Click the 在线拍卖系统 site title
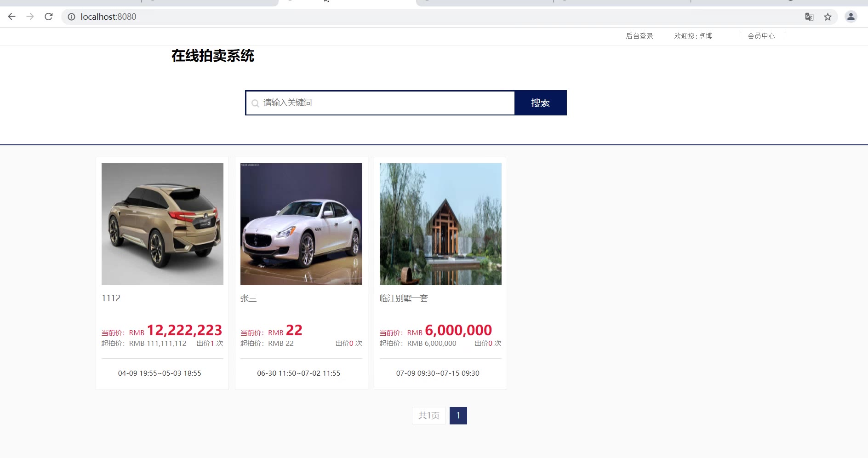This screenshot has width=868, height=458. click(213, 56)
